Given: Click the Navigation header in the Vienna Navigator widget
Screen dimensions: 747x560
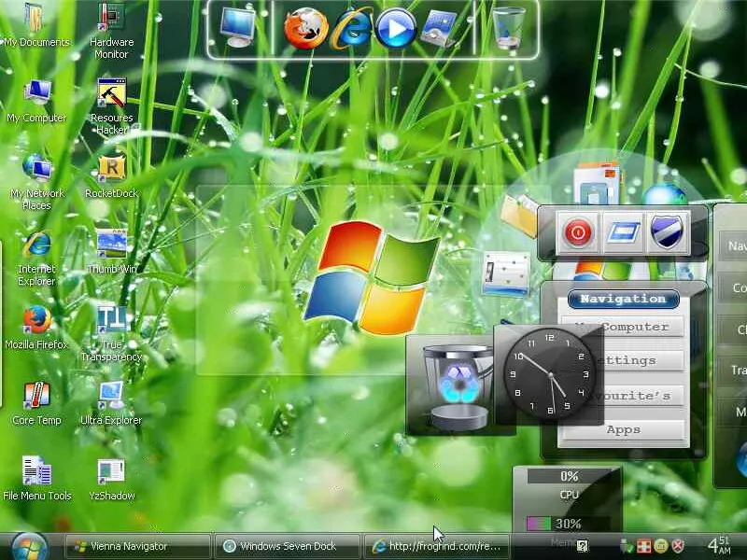Looking at the screenshot, I should 623,299.
